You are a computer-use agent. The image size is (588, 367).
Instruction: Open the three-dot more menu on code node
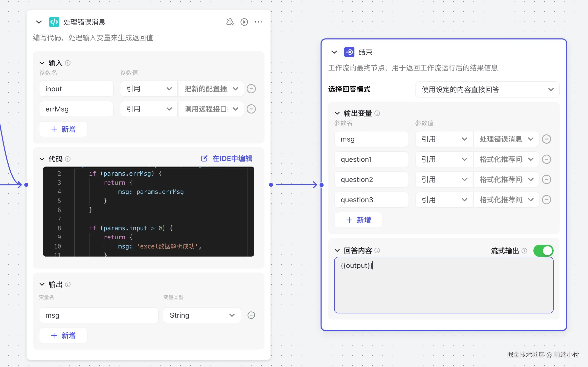coord(258,22)
